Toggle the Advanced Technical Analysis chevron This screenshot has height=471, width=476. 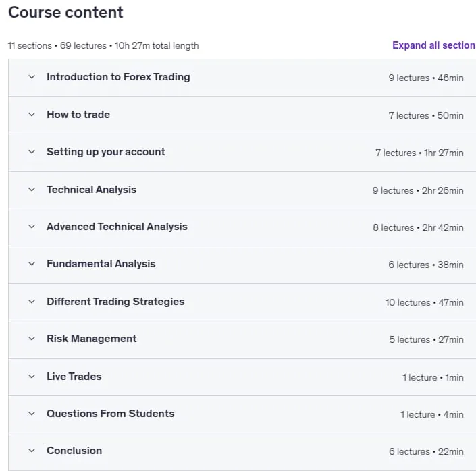pos(32,227)
